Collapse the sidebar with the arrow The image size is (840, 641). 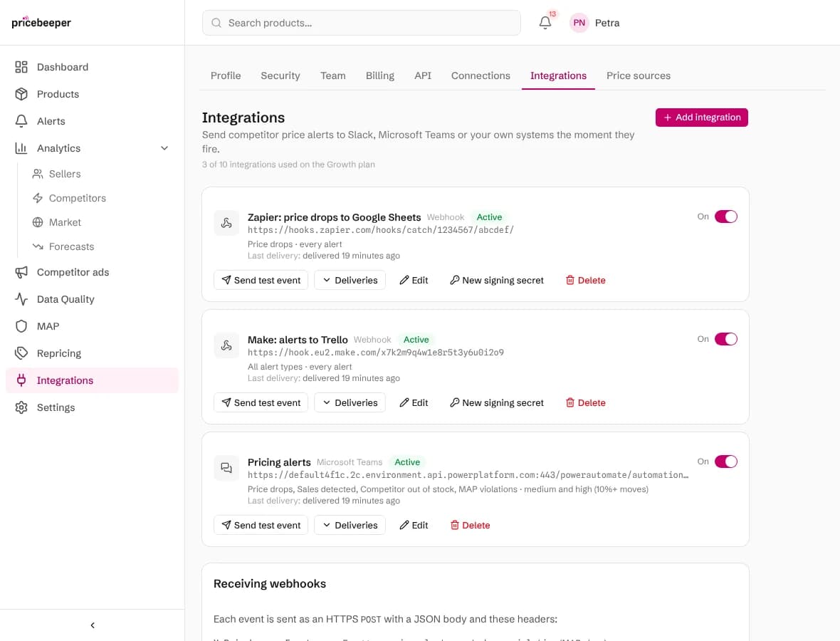click(92, 625)
